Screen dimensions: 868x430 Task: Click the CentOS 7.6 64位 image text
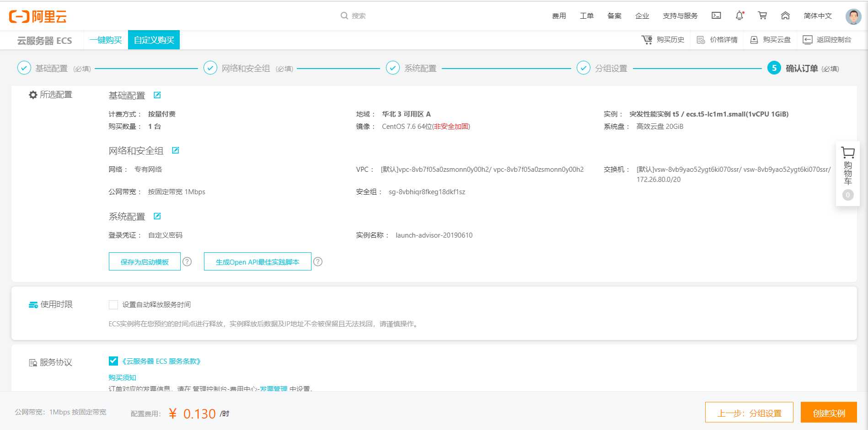[x=407, y=126]
